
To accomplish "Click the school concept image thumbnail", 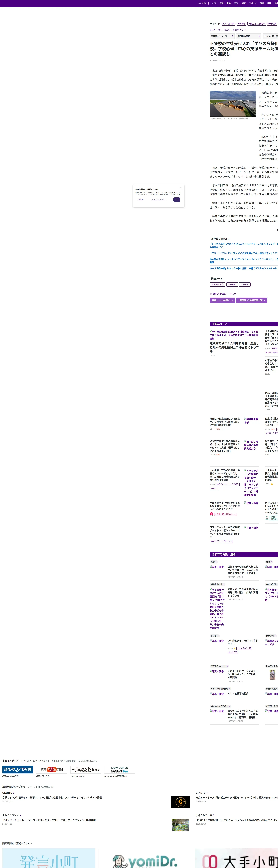I will tap(233, 104).
